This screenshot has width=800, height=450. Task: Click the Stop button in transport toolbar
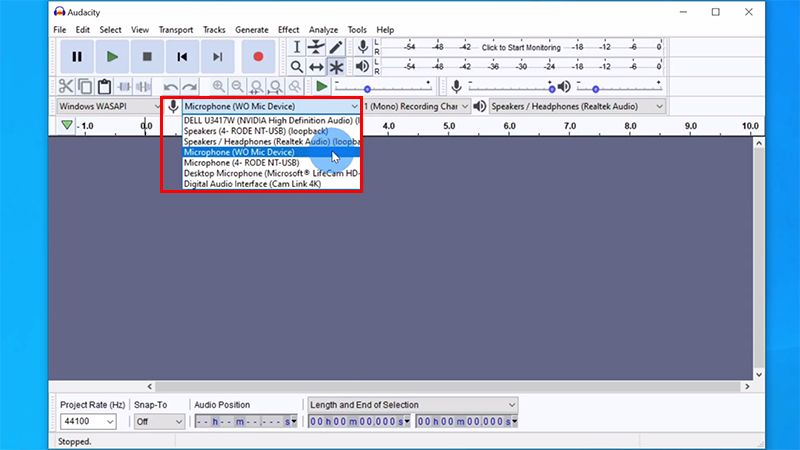click(147, 57)
